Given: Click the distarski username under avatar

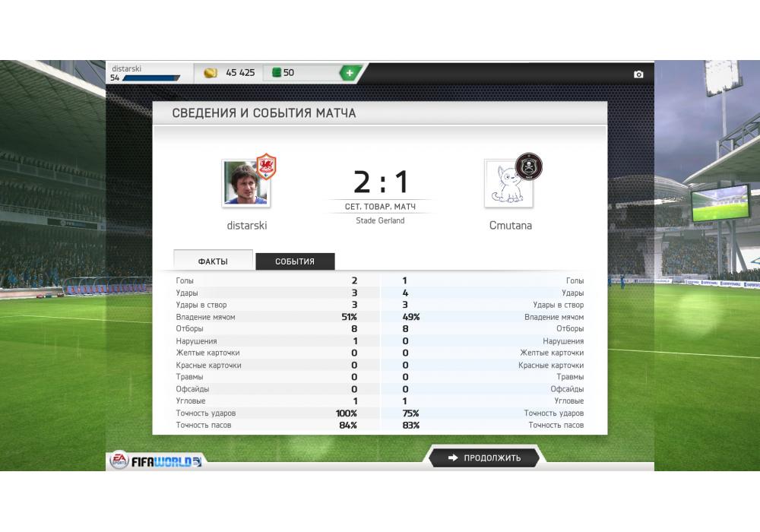Looking at the screenshot, I should (247, 225).
